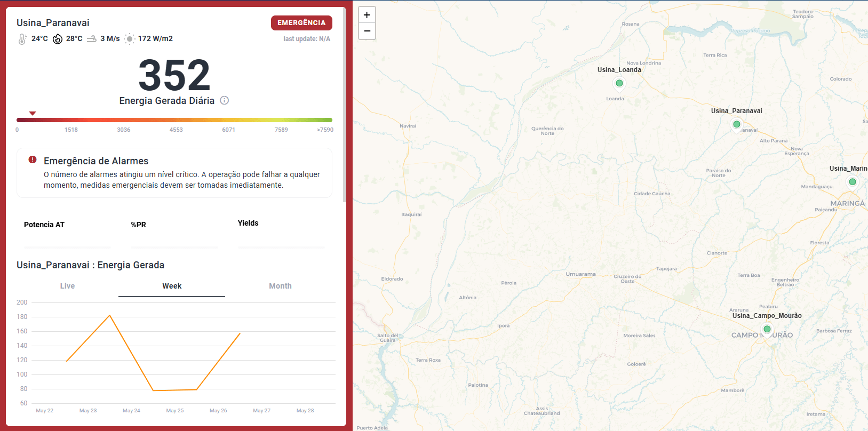This screenshot has width=868, height=431.
Task: Switch chart to Month tab
Action: coord(280,286)
